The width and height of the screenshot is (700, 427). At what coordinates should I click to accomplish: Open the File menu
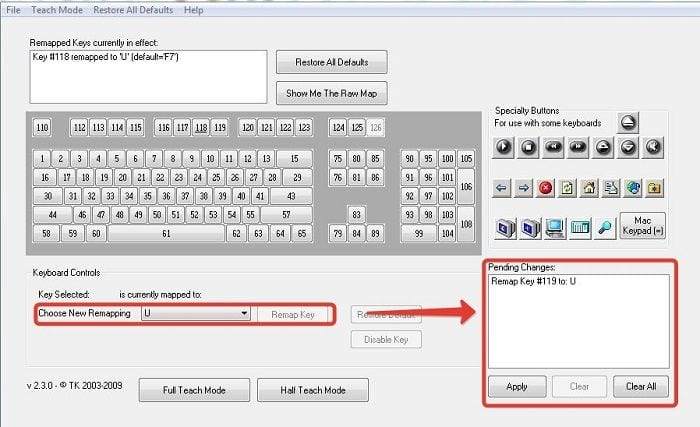13,10
